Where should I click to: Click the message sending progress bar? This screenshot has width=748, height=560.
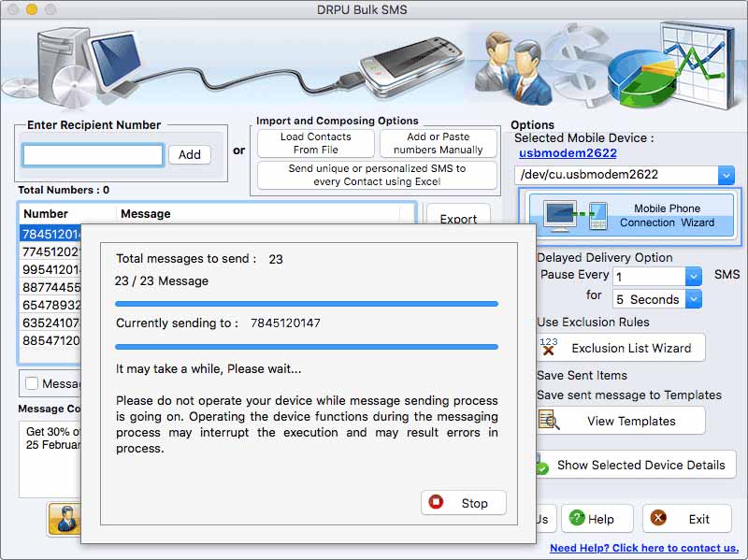[309, 303]
